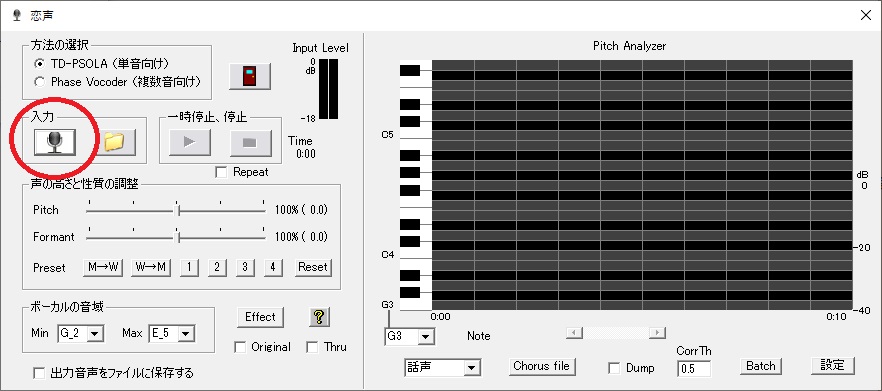Close the 恋声 window
Image resolution: width=882 pixels, height=391 pixels.
866,15
